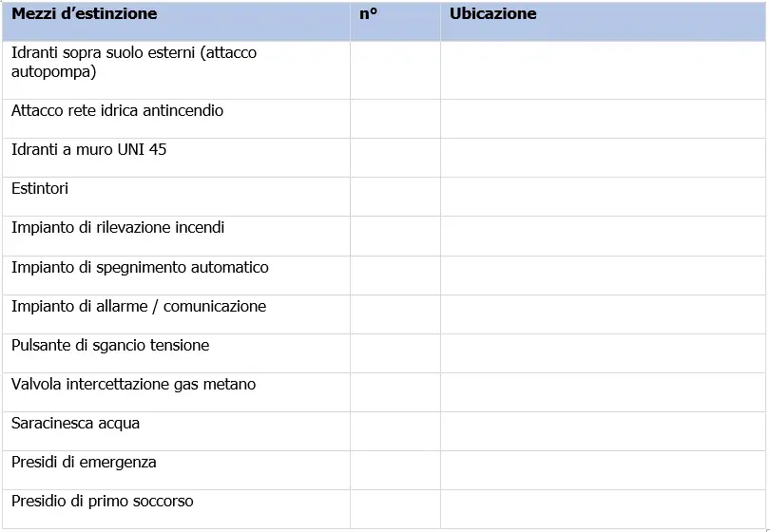770x532 pixels.
Task: Click the 'Presidi di emergenza' label
Action: (x=84, y=463)
